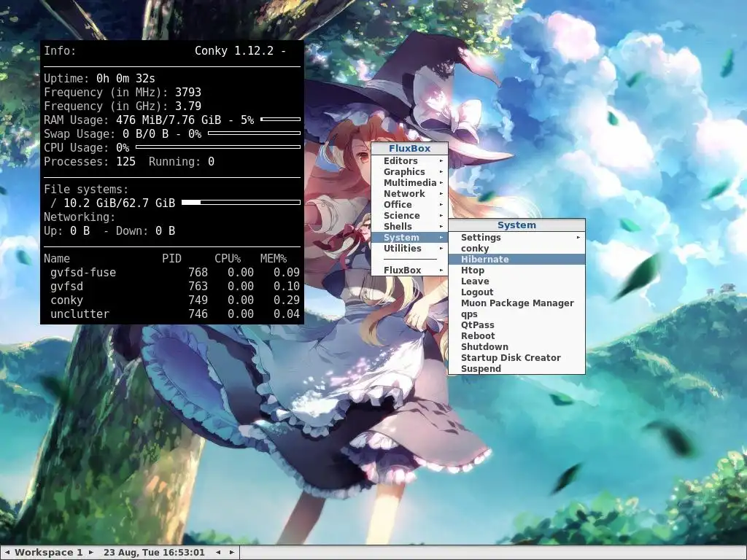Open the Science submenu
This screenshot has width=747, height=560.
[x=409, y=216]
